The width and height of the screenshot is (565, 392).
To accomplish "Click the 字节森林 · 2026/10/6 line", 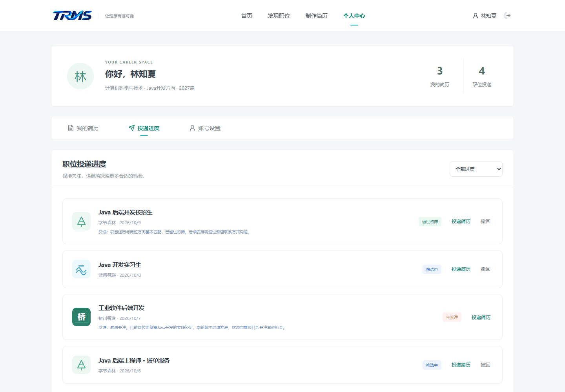I will coord(120,371).
